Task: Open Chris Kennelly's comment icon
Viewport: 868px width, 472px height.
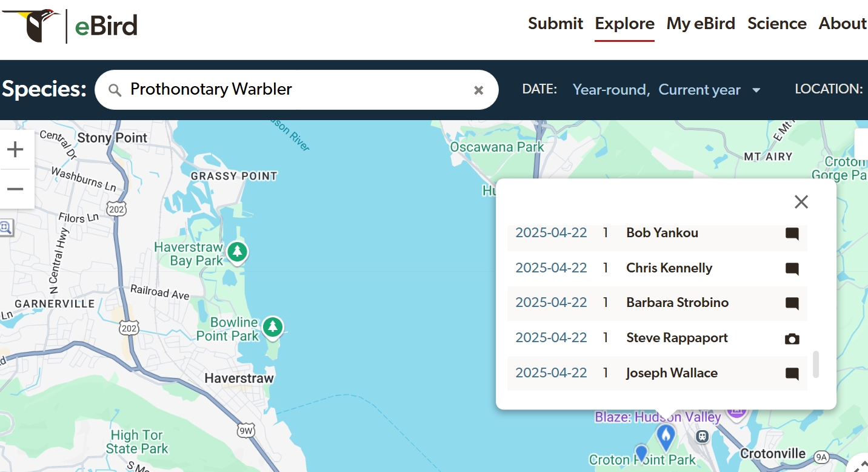Action: (792, 269)
